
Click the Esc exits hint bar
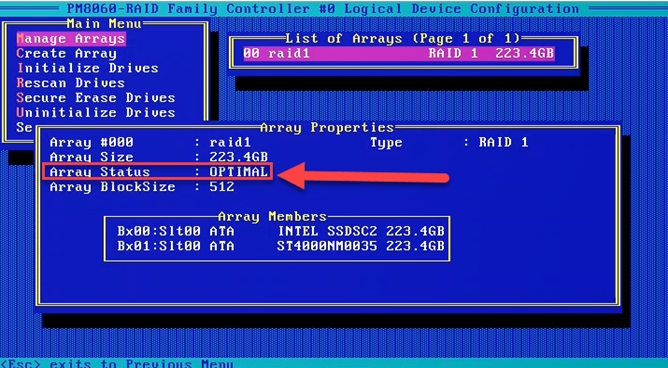coord(117,364)
